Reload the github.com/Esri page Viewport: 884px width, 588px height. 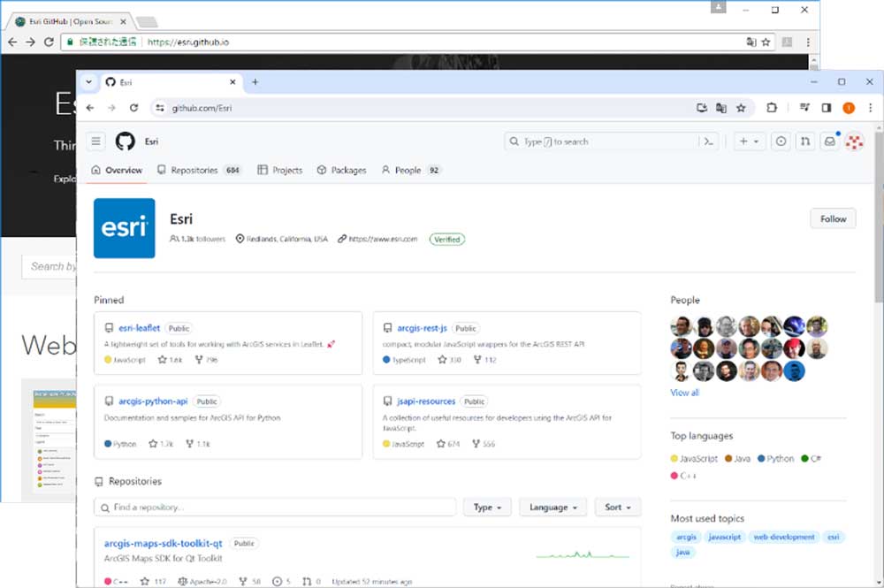click(133, 108)
